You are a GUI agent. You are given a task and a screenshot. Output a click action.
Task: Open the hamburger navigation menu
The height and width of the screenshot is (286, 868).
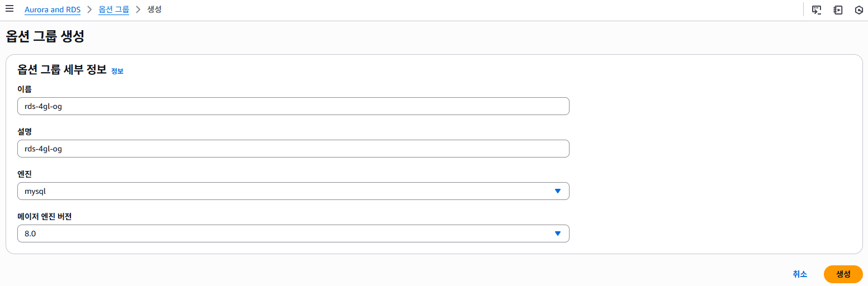pyautogui.click(x=10, y=9)
